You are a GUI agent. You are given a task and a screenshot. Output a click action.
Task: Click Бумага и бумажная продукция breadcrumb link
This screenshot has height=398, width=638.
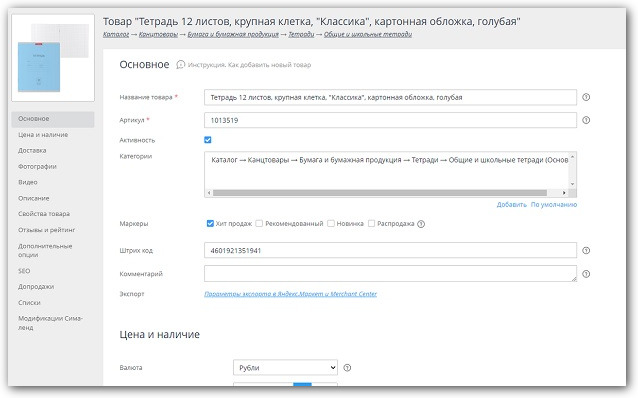tap(233, 34)
